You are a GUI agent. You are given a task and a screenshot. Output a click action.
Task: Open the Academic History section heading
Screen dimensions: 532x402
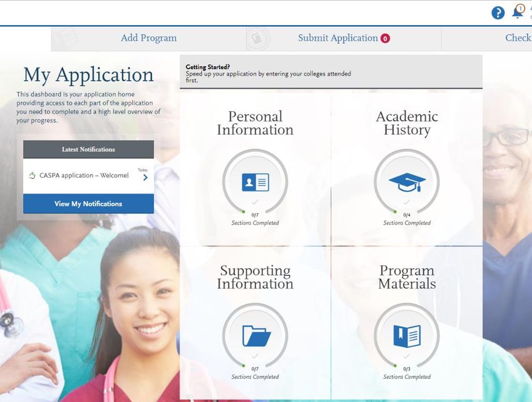(x=407, y=123)
